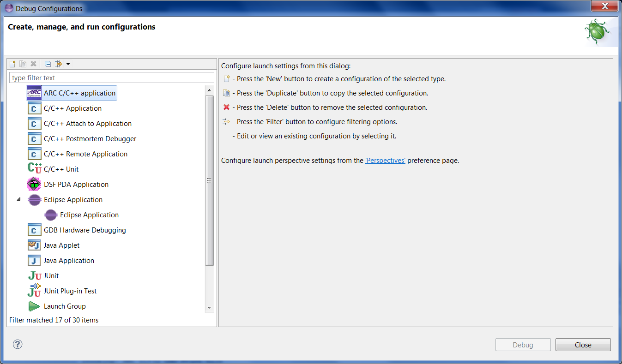Screen dimensions: 622x364
Task: Select C/C++ Application label
Action: pos(72,108)
